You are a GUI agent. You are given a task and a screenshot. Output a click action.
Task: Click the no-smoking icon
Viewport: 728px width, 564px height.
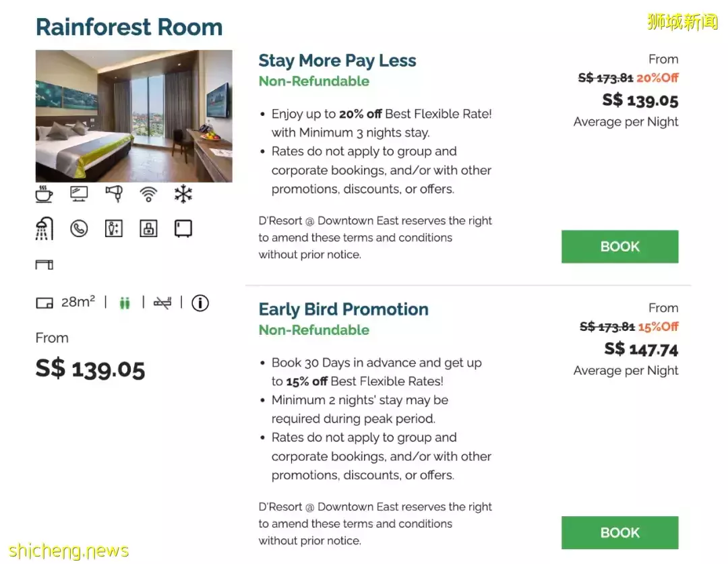pos(162,303)
